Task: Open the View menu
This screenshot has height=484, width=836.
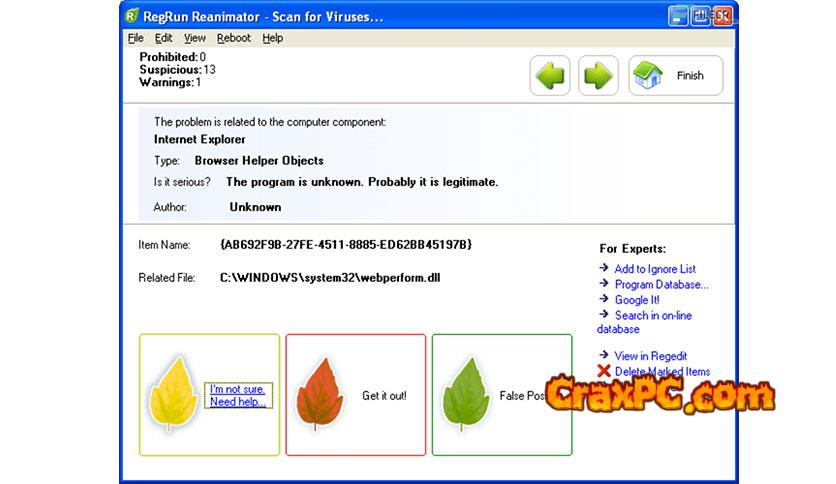Action: tap(195, 38)
